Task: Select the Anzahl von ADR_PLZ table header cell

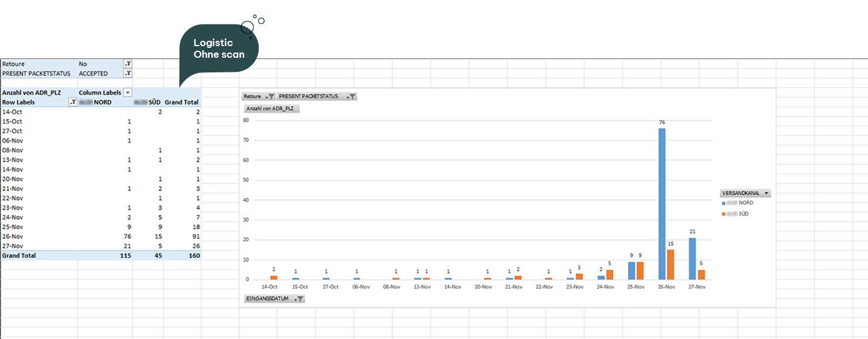Action: 32,93
